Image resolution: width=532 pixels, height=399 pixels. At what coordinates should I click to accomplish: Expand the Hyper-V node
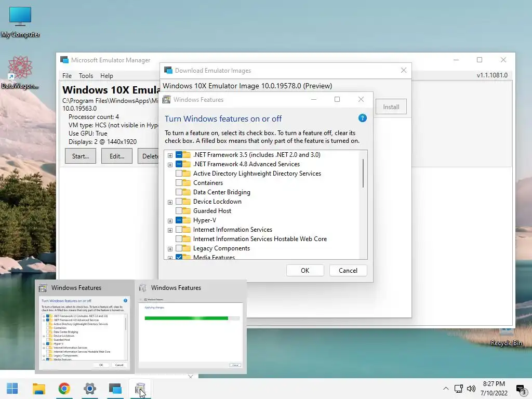pos(170,221)
